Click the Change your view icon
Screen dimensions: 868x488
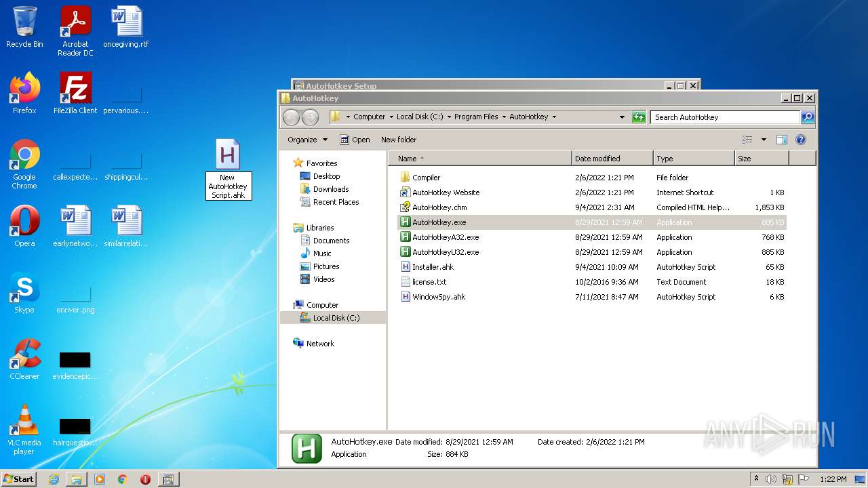(x=747, y=140)
